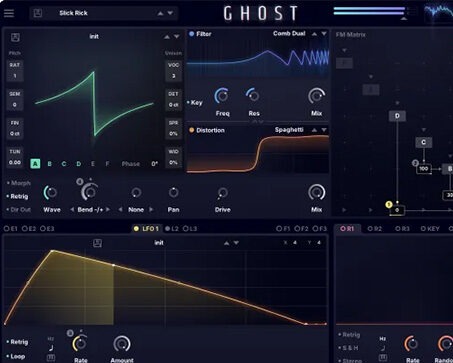Click the oscillator wavetable save icon
The width and height of the screenshot is (453, 363).
(15, 37)
